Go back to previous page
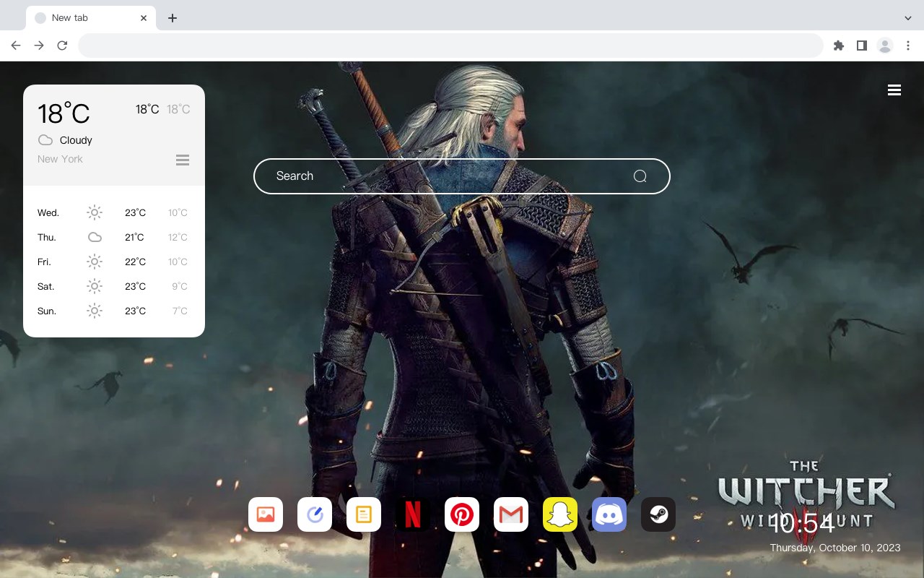924x578 pixels. point(16,46)
